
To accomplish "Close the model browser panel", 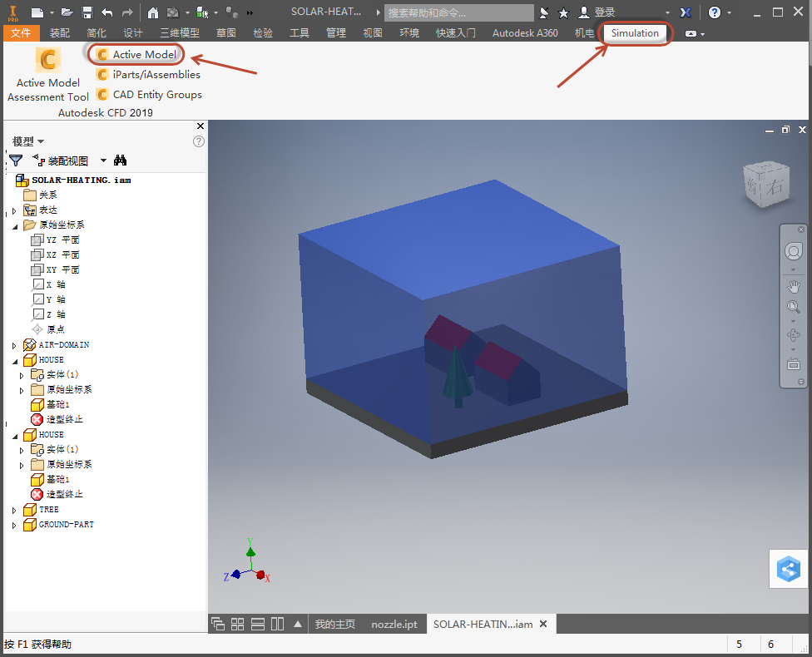I will pyautogui.click(x=201, y=126).
